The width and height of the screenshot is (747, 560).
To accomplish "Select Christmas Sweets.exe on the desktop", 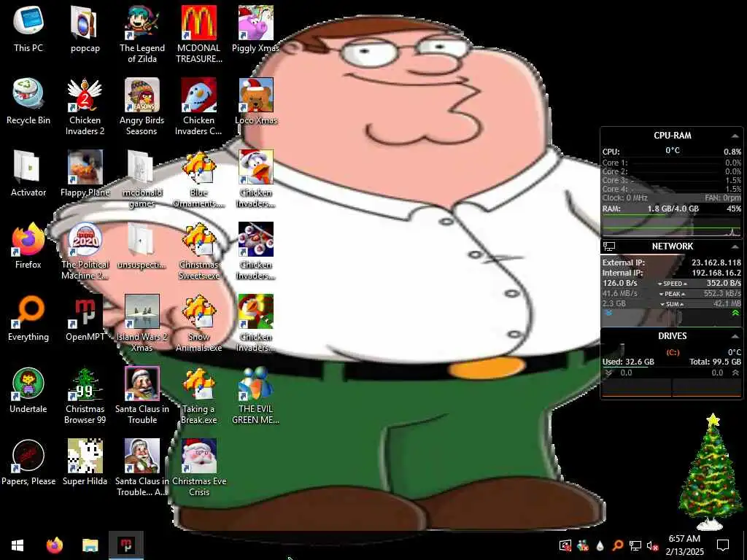I will point(199,251).
